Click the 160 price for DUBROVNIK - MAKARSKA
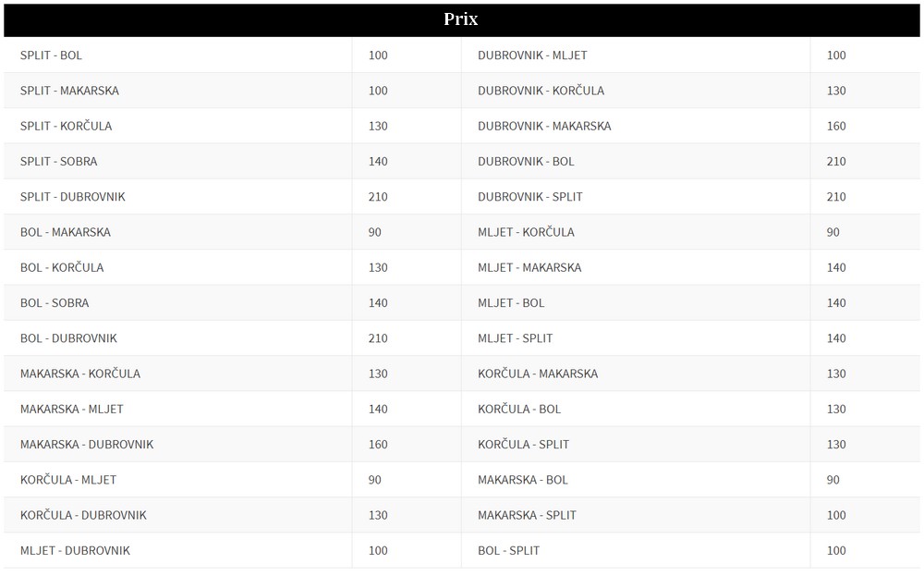 (x=836, y=126)
